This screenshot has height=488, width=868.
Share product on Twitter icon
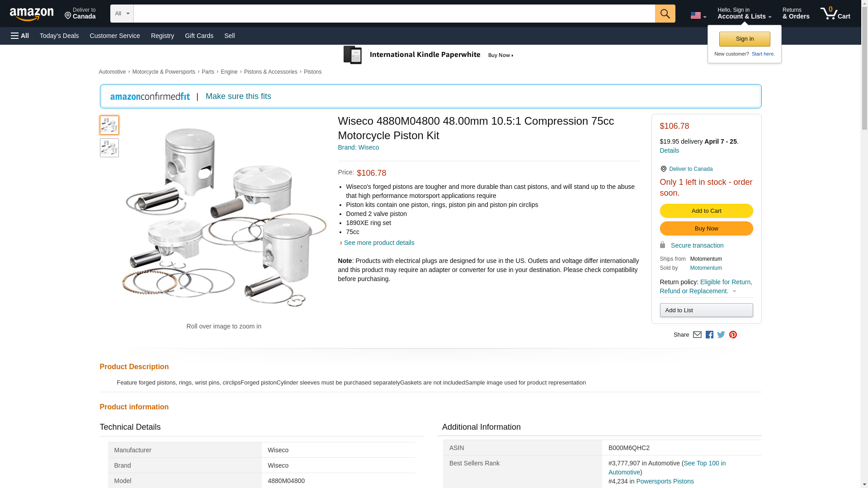click(x=721, y=335)
